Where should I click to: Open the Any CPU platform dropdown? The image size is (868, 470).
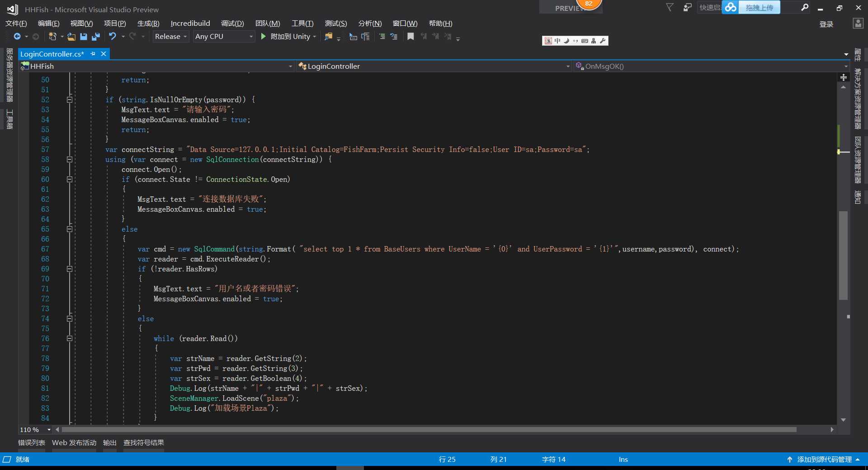tap(224, 37)
